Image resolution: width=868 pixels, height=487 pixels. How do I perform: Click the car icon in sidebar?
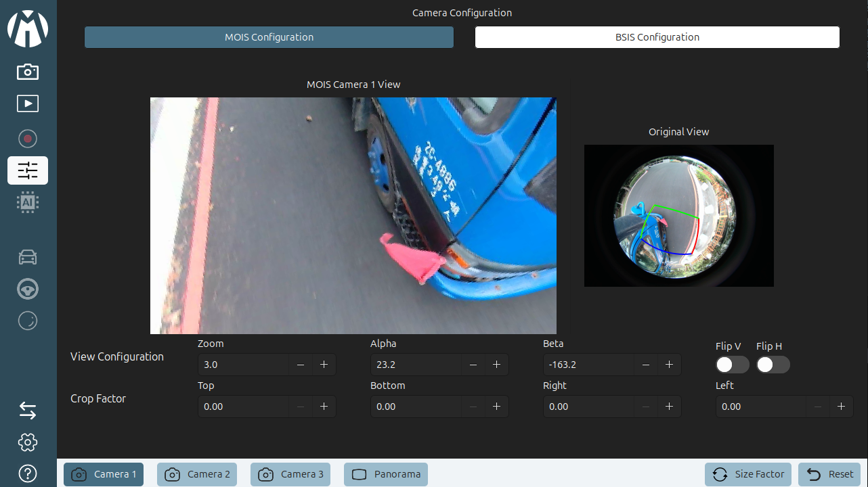pos(28,257)
